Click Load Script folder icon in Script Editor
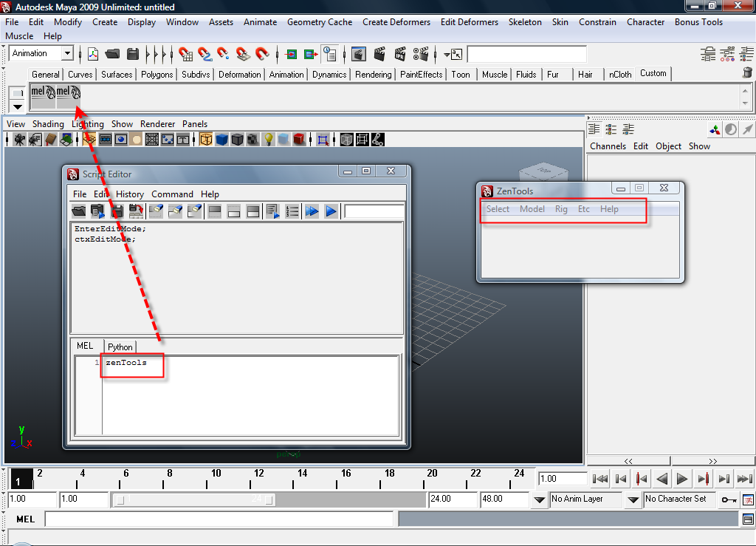756x546 pixels. tap(78, 211)
